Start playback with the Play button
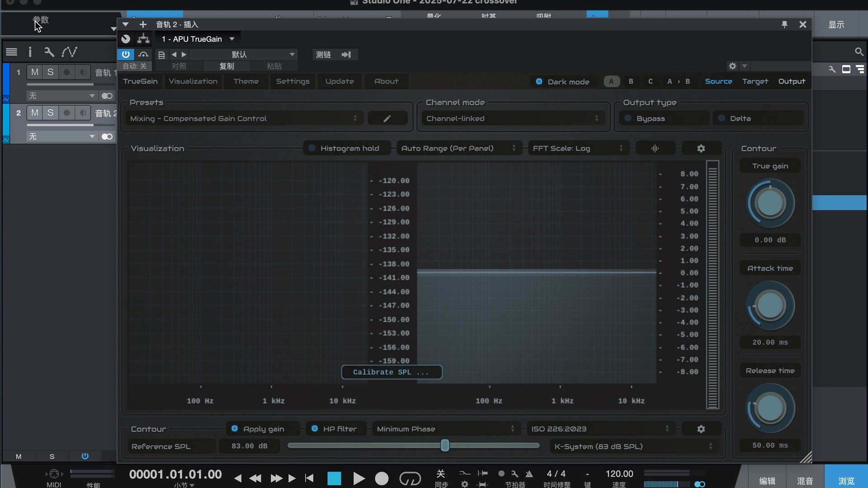868x488 pixels. pyautogui.click(x=359, y=479)
